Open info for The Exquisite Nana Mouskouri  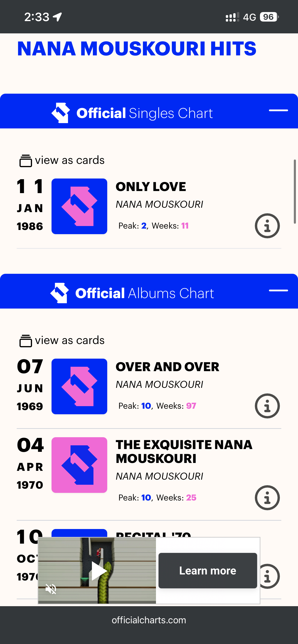[x=267, y=497]
